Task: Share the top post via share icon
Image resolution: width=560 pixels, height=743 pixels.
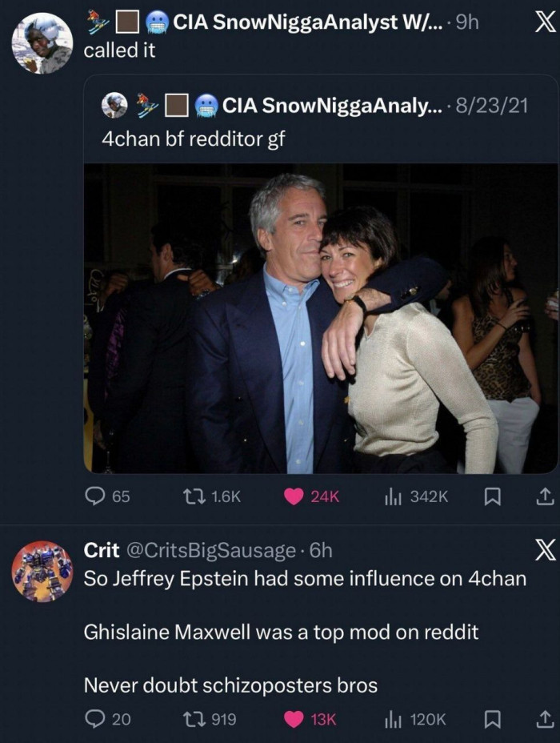Action: tap(544, 496)
